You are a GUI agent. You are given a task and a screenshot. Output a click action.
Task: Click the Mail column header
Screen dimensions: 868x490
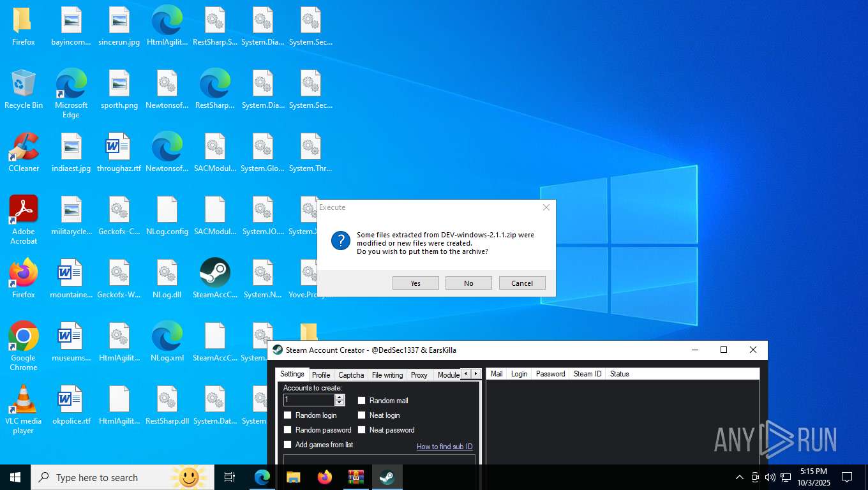tap(497, 374)
